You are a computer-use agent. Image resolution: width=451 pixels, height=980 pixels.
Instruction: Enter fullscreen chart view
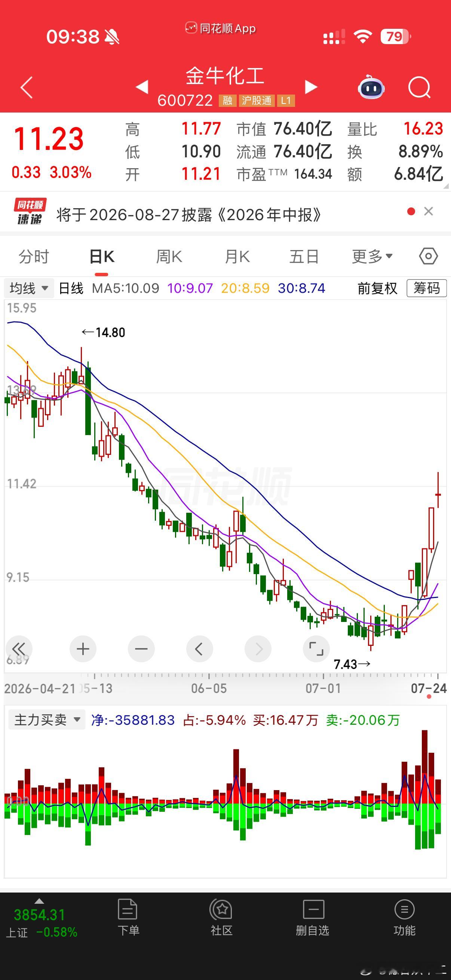[316, 649]
